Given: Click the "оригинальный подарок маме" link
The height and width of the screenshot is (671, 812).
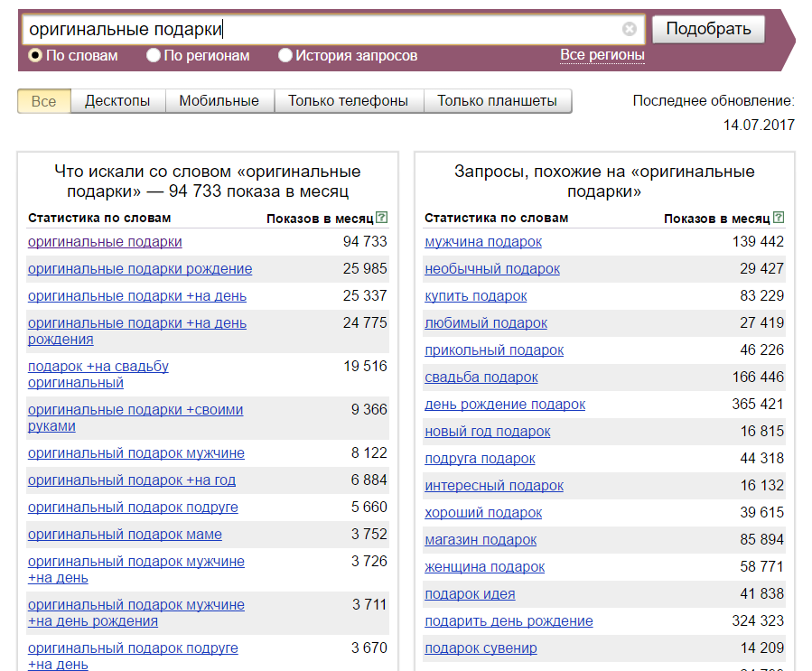Looking at the screenshot, I should (125, 535).
